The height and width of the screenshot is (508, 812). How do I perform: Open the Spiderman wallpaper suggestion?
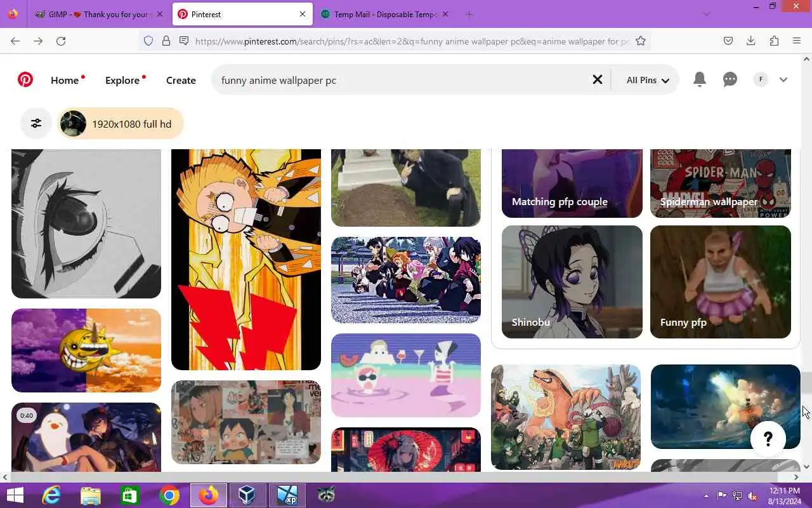pyautogui.click(x=721, y=184)
